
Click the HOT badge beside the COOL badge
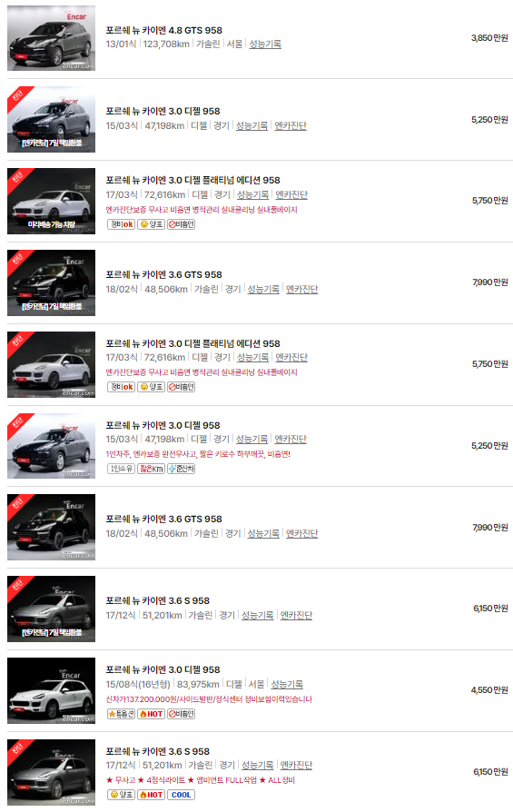click(x=151, y=795)
